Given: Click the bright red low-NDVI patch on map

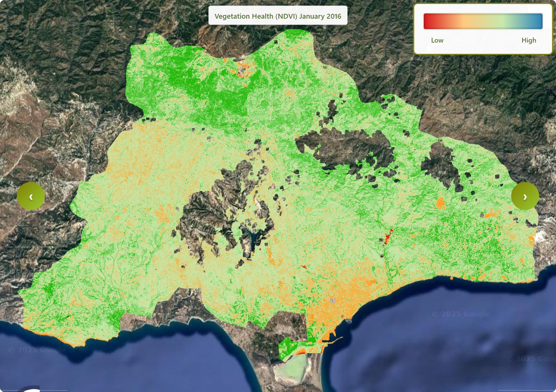Looking at the screenshot, I should pyautogui.click(x=388, y=235).
